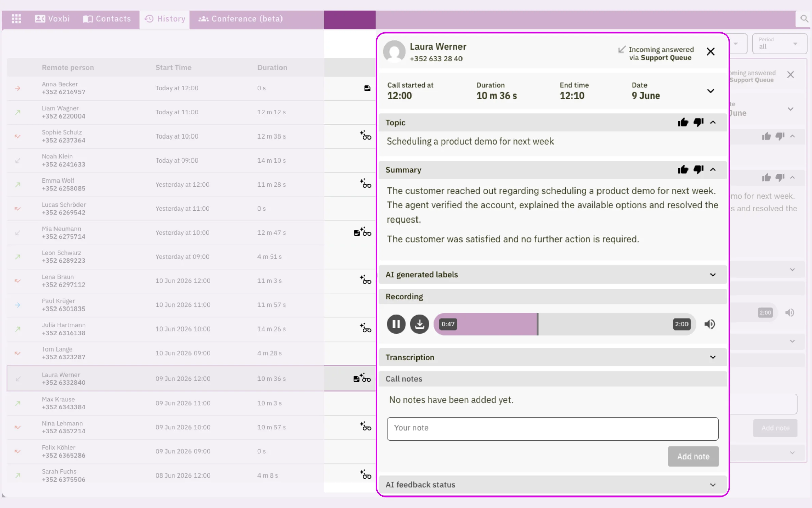Give thumbs down to the Topic

click(x=698, y=122)
